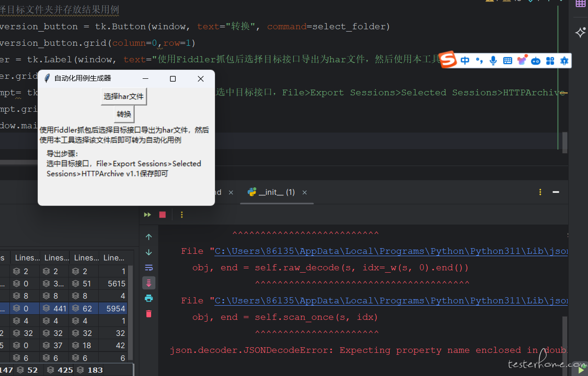Click the statistics table vertical scrollbar
This screenshot has height=376, width=588.
131,312
